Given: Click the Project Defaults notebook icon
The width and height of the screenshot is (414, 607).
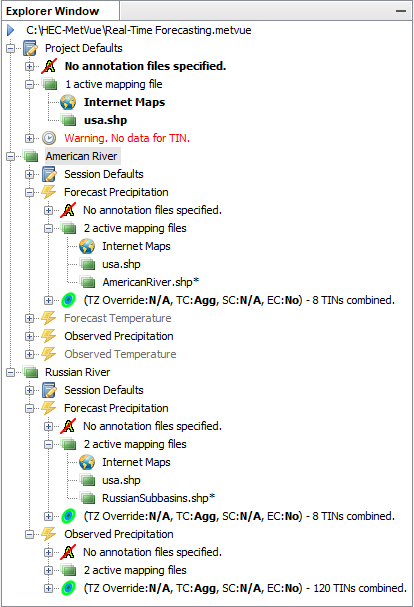Looking at the screenshot, I should [x=31, y=48].
